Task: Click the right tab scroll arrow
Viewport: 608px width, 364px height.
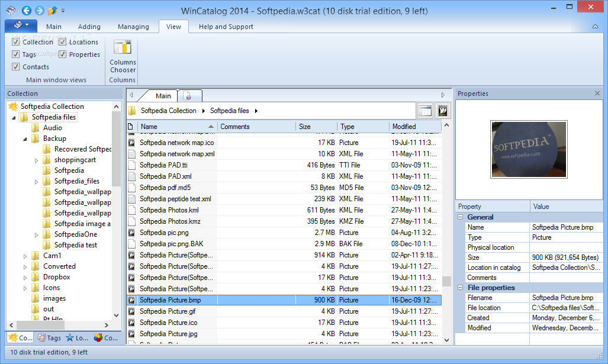Action: click(443, 95)
